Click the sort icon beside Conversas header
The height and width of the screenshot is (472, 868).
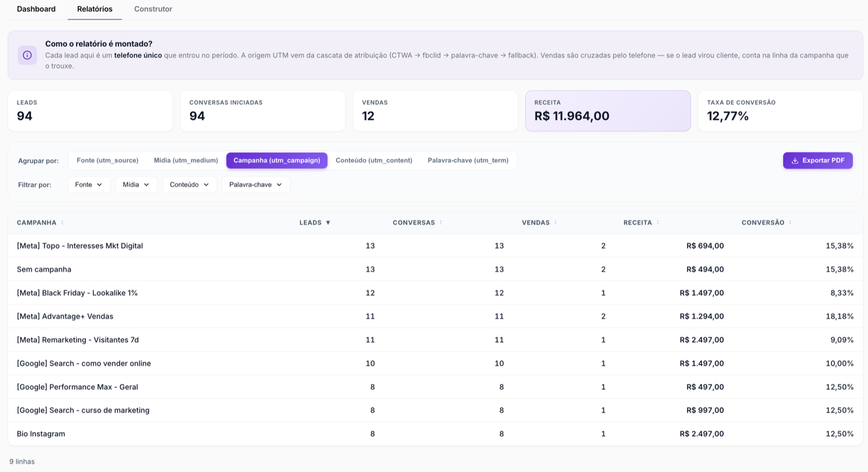(441, 222)
